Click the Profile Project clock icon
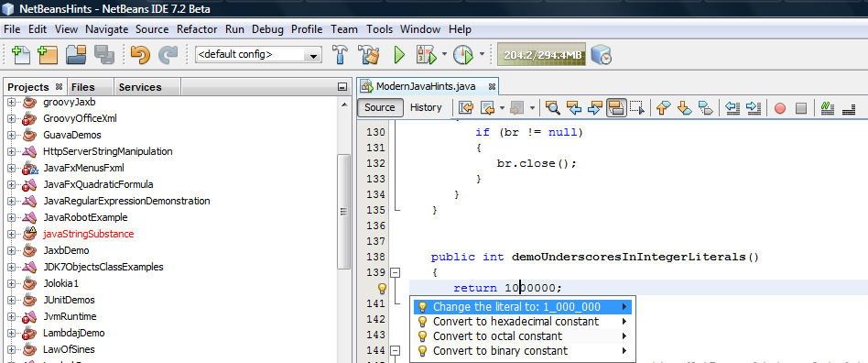This screenshot has height=363, width=868. pos(463,54)
